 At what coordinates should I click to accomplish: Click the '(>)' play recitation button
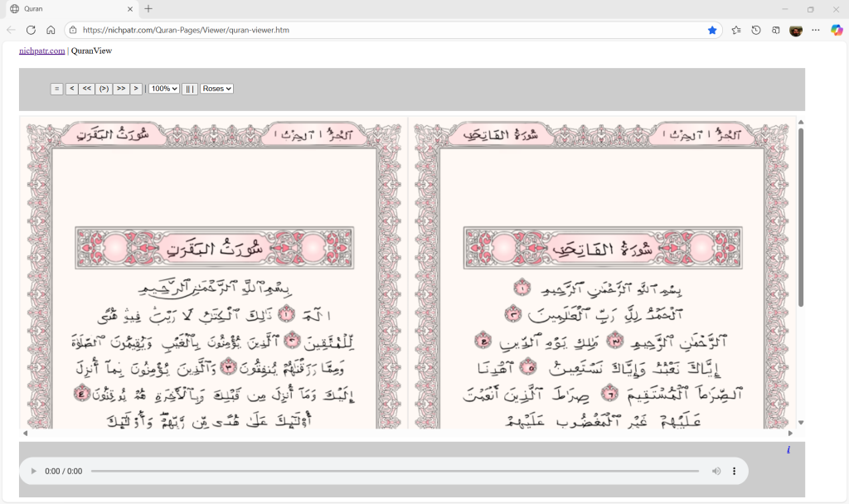[x=104, y=89]
